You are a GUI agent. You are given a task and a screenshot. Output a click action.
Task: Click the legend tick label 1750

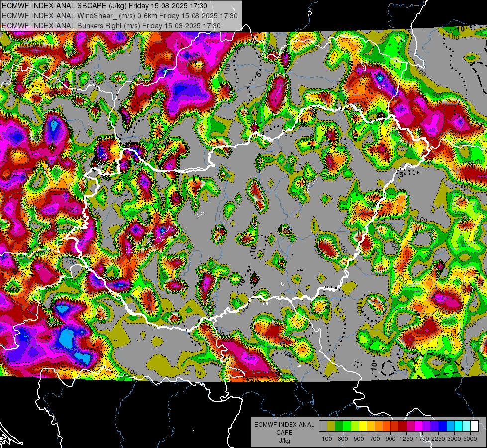coord(422,439)
